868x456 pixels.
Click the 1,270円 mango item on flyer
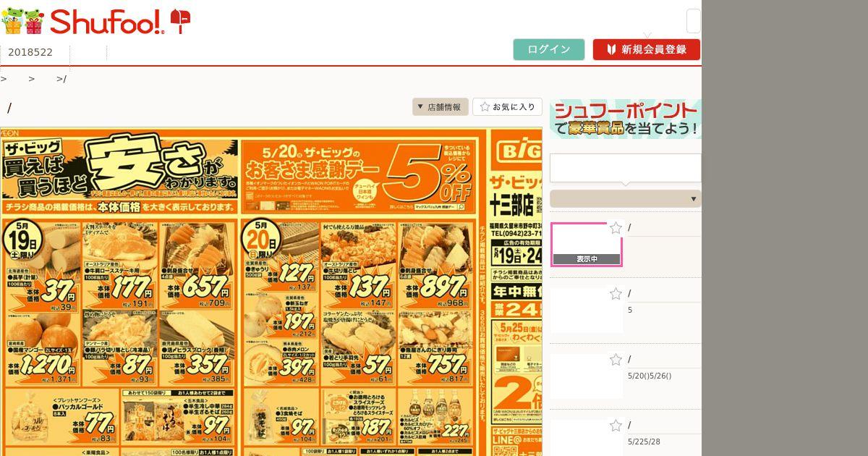[x=41, y=350]
